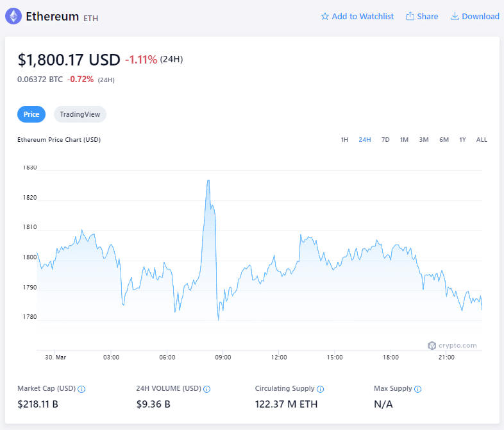The height and width of the screenshot is (430, 504).
Task: Click the 1820 y-axis label
Action: pos(29,198)
